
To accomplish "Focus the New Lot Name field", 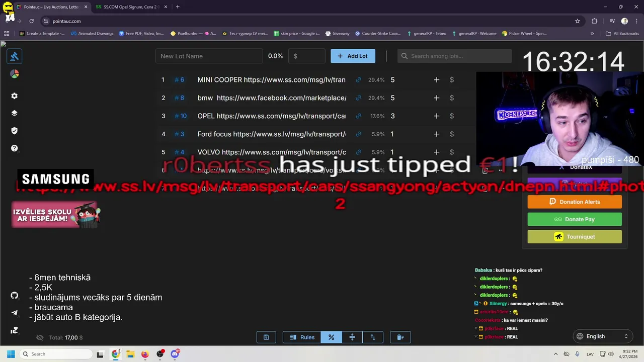I will 209,56.
